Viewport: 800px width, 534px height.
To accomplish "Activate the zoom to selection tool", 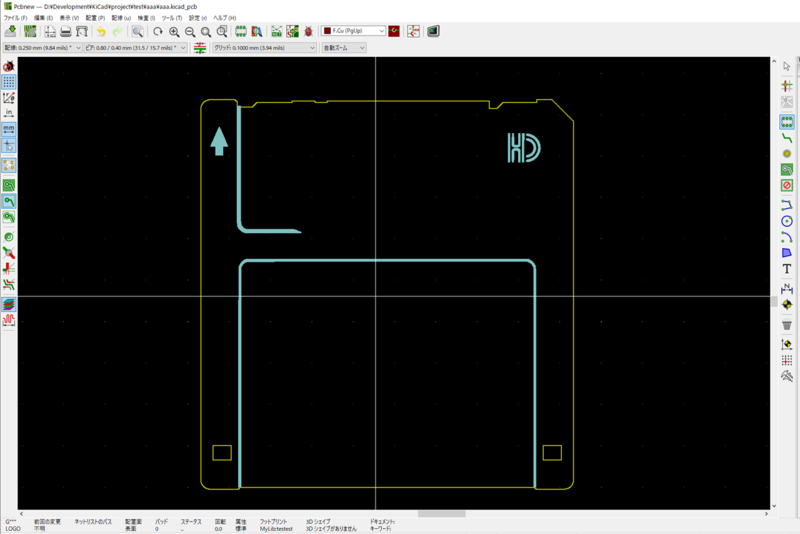I will 222,32.
